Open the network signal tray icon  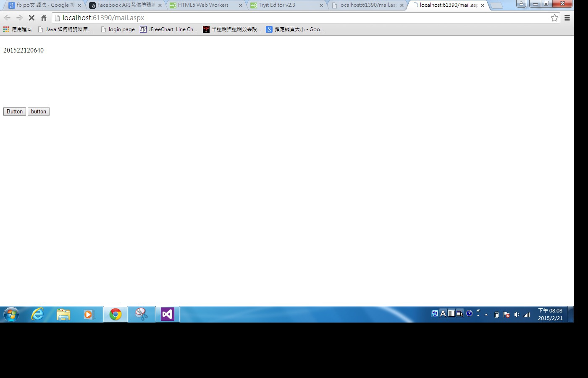tap(527, 315)
